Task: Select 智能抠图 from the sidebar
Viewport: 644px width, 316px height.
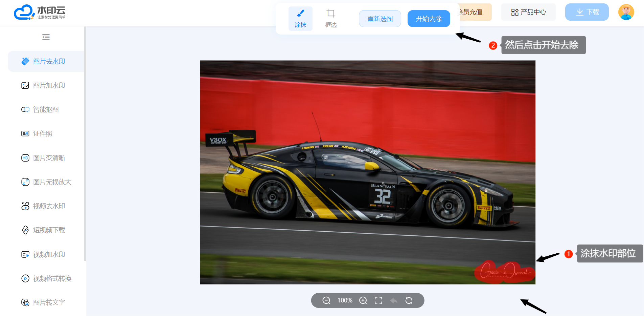Action: point(46,110)
